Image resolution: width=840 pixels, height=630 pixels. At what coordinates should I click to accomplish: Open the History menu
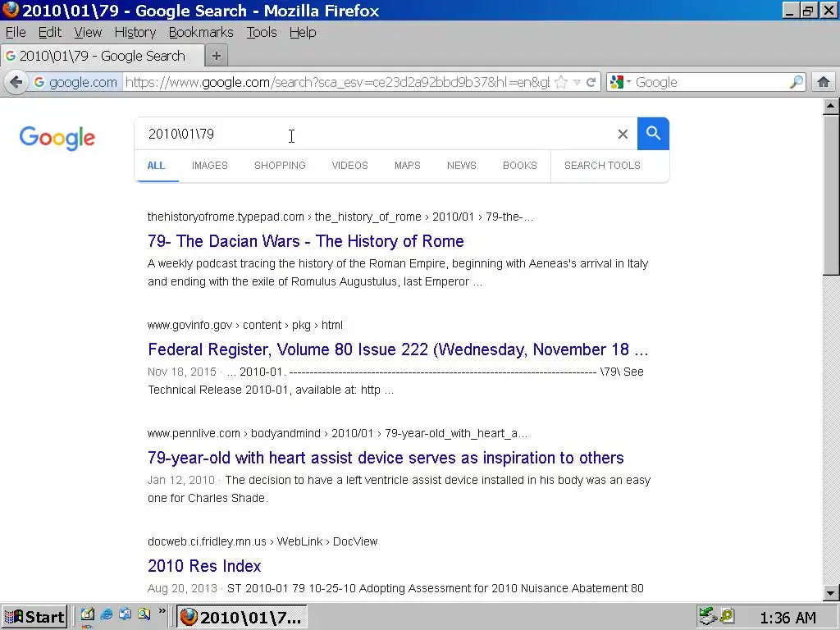point(135,33)
